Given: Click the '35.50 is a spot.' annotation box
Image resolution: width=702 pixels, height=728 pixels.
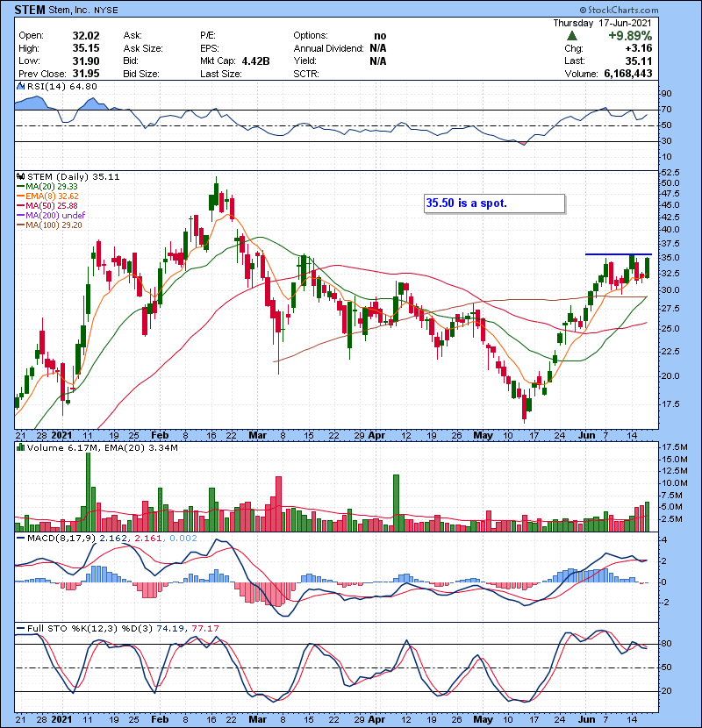Looking at the screenshot, I should coord(492,203).
